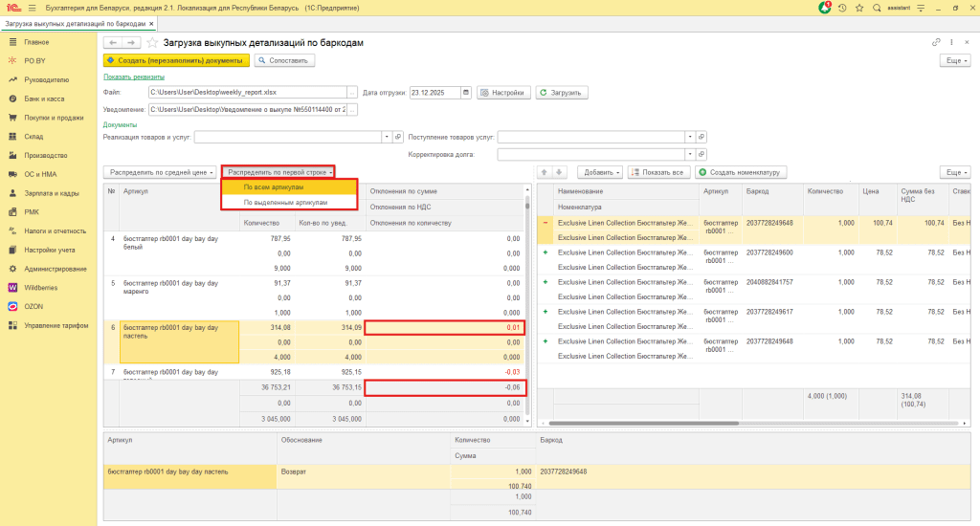Expand the Корректировка долга dropdown arrow

click(x=689, y=154)
